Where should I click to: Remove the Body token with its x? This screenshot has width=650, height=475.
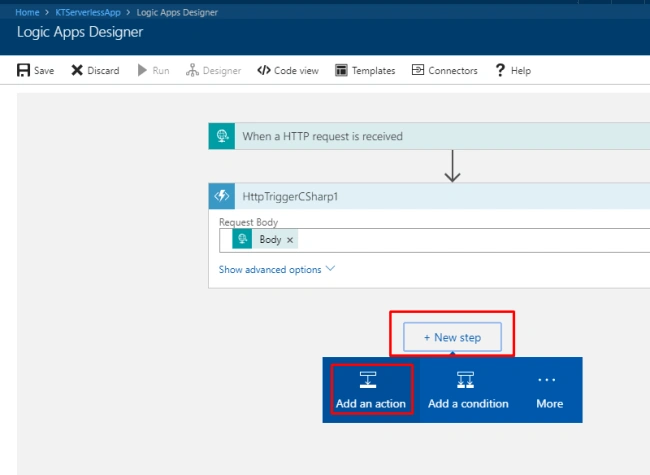[290, 240]
